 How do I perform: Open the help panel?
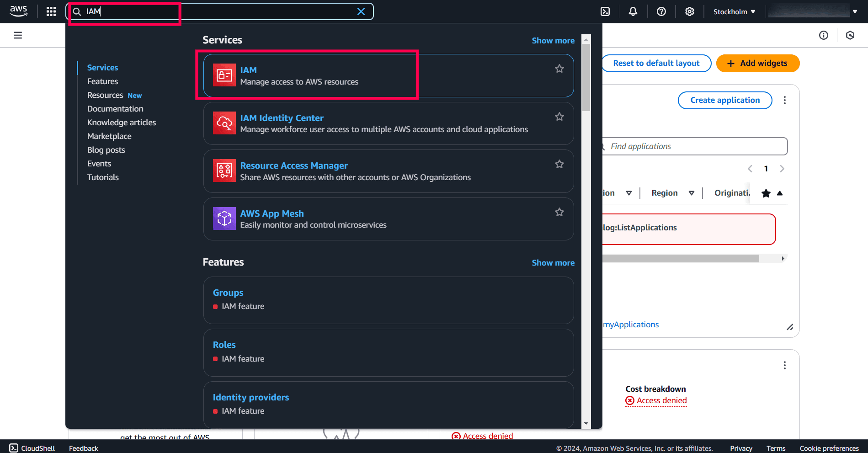661,11
